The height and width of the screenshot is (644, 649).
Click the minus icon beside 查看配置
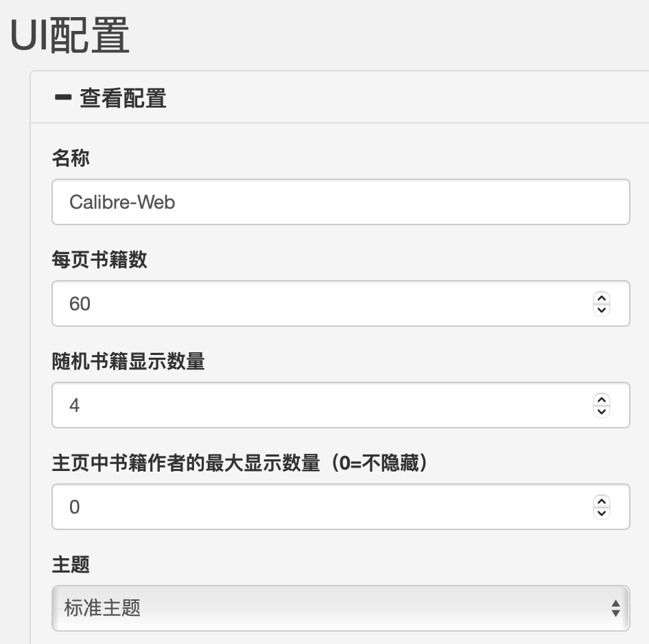coord(62,98)
